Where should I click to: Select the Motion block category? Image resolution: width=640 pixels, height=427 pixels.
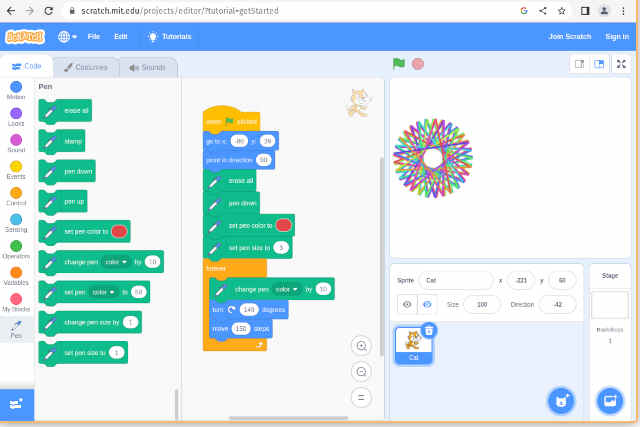click(16, 91)
